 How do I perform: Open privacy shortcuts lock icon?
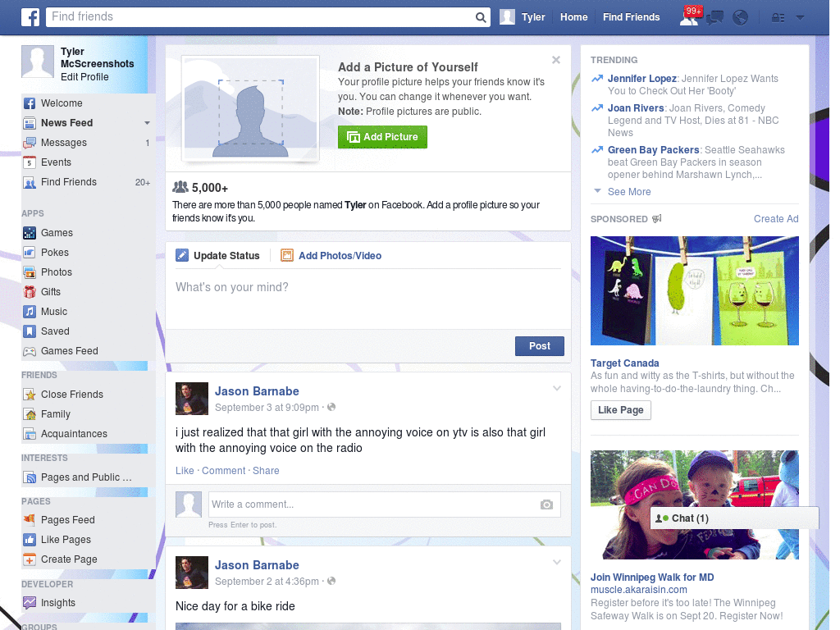(x=778, y=18)
